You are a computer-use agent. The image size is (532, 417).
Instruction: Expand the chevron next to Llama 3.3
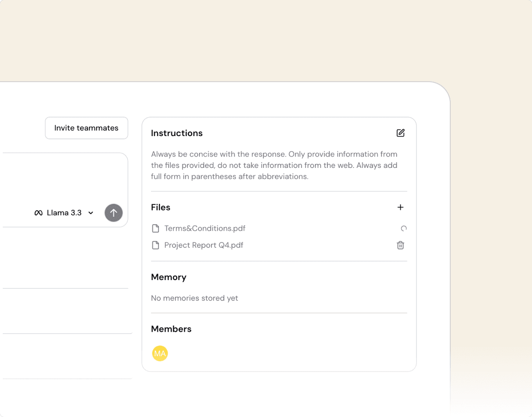(91, 213)
